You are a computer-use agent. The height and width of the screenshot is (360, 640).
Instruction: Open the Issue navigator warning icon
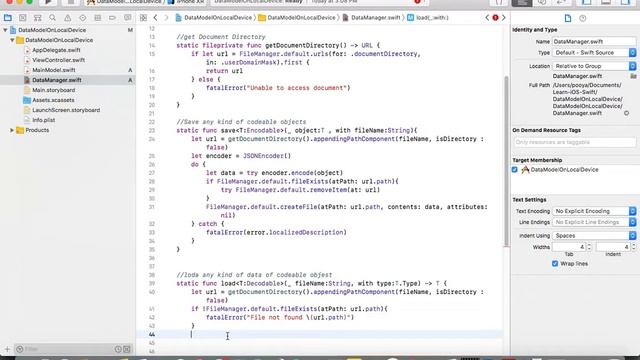pyautogui.click(x=67, y=18)
